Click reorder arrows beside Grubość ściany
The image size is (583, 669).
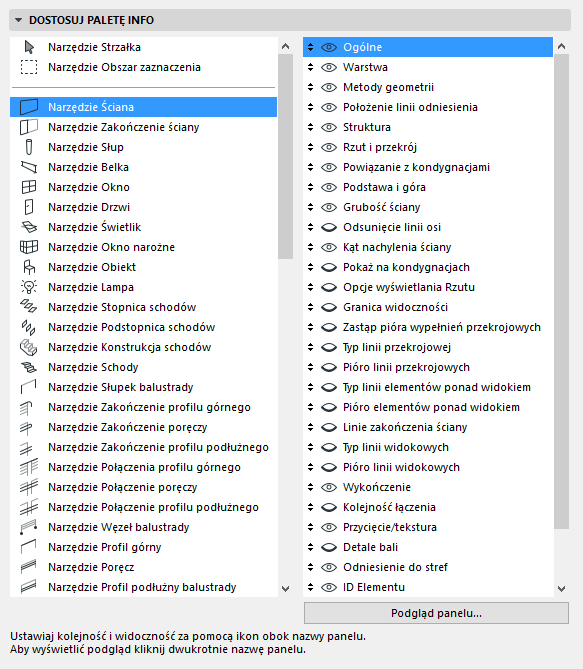click(x=310, y=207)
